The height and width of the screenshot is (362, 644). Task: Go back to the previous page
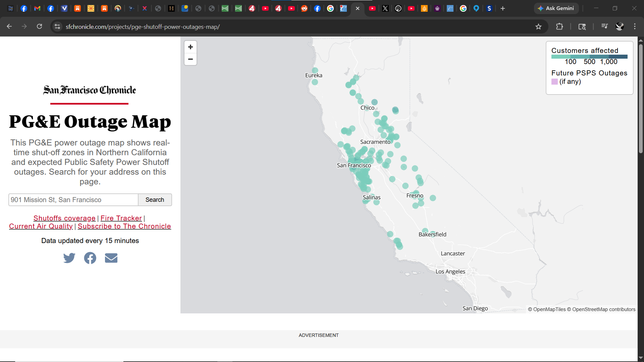(x=9, y=26)
